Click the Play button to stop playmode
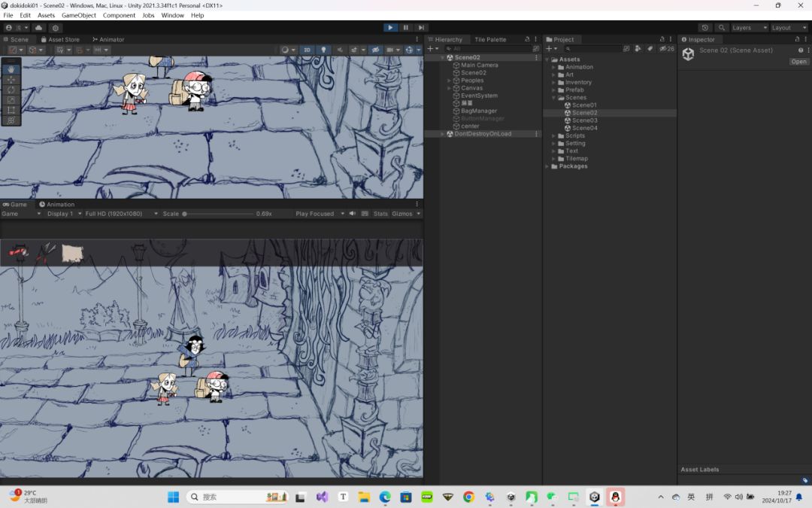The height and width of the screenshot is (508, 812). pos(390,28)
